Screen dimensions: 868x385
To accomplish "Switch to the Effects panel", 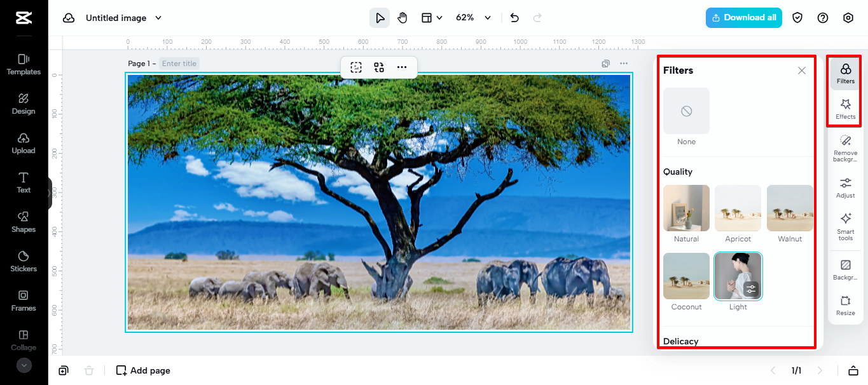I will pyautogui.click(x=845, y=108).
